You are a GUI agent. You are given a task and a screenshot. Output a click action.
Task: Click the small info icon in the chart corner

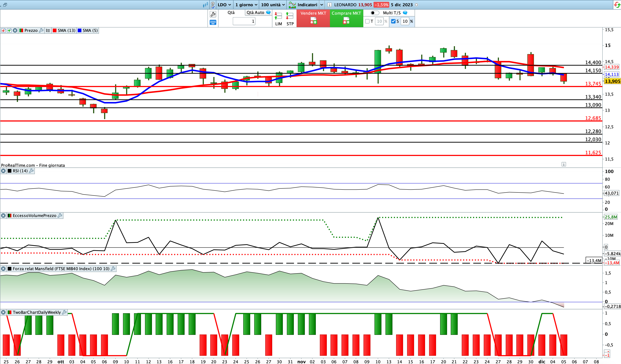[564, 164]
